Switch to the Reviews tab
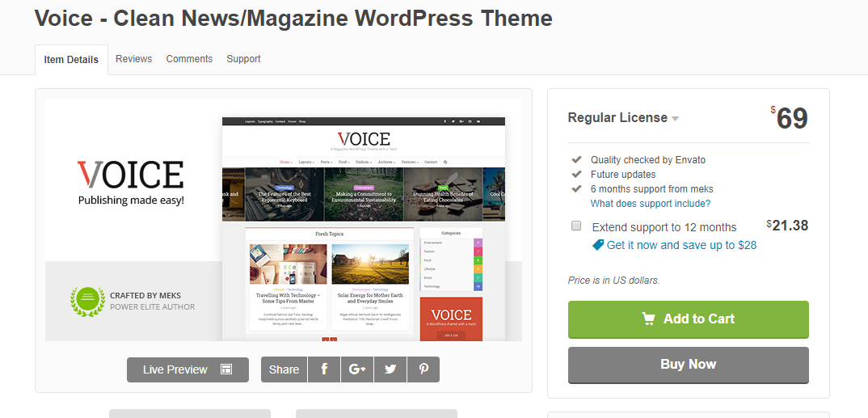The height and width of the screenshot is (418, 868). [133, 59]
